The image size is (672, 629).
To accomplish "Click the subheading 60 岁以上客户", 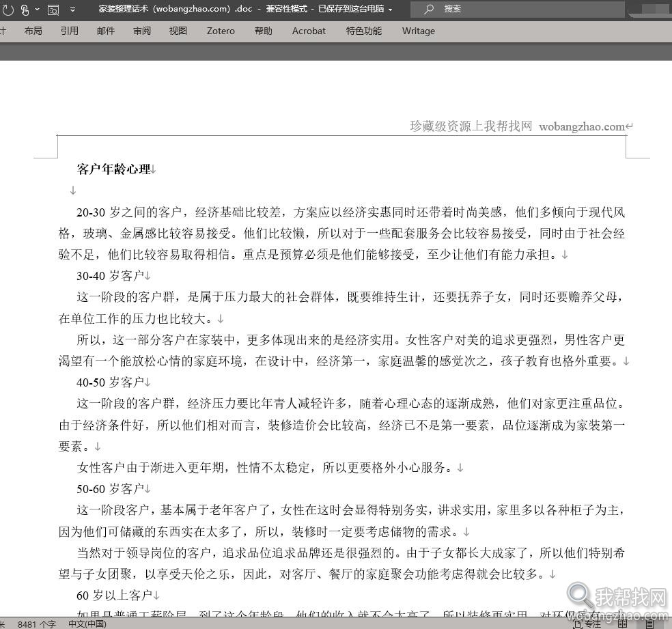I will point(114,595).
